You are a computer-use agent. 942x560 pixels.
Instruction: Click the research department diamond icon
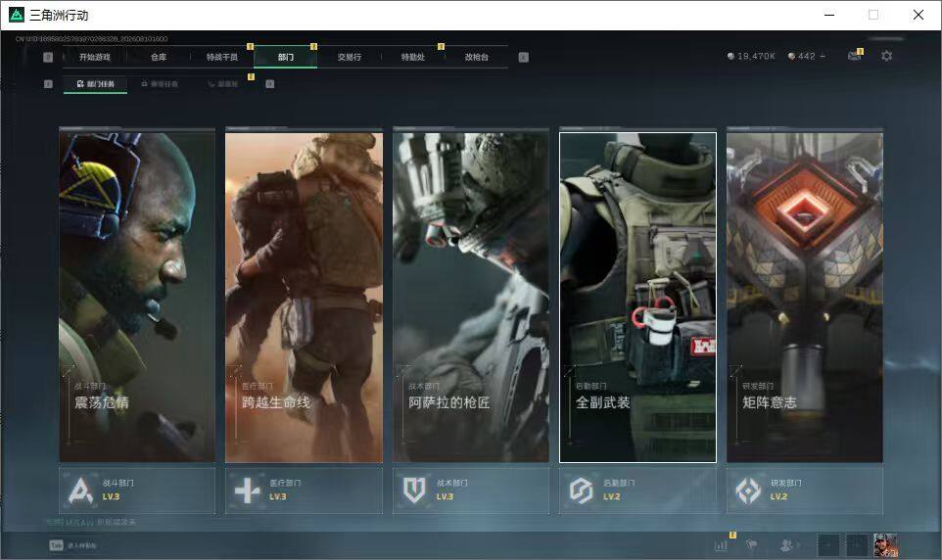748,490
